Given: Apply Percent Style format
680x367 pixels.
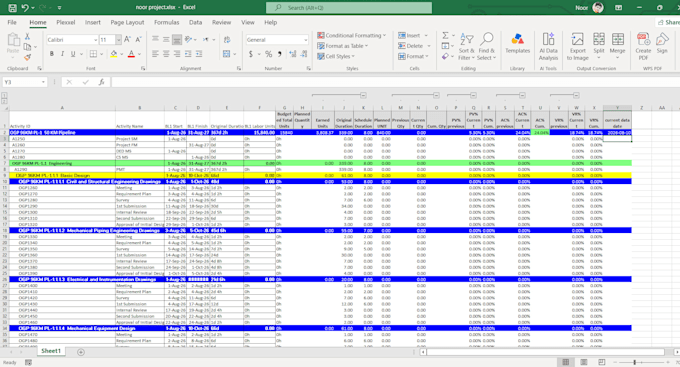Looking at the screenshot, I should click(268, 54).
